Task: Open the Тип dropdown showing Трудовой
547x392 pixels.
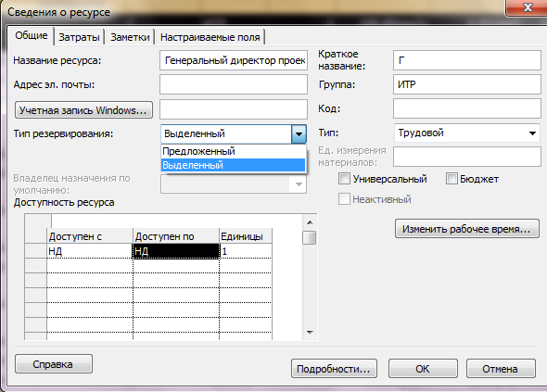Action: coord(467,133)
